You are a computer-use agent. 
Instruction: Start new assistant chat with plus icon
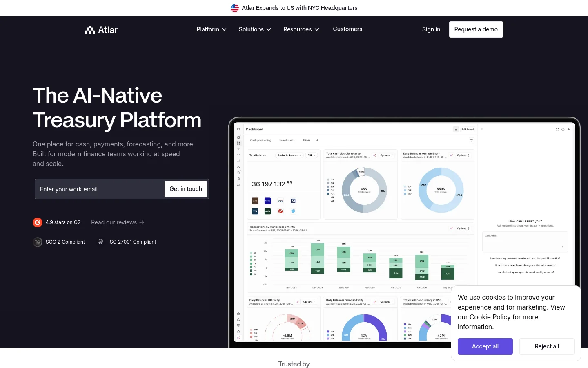(568, 129)
